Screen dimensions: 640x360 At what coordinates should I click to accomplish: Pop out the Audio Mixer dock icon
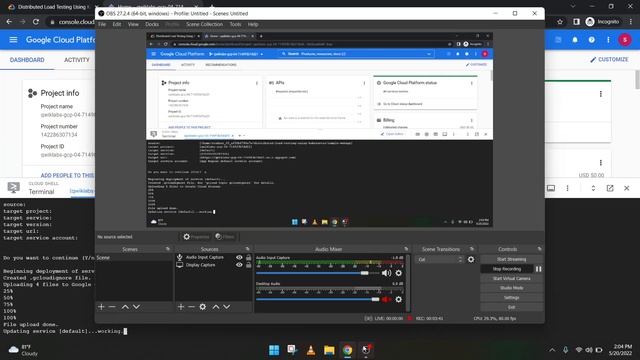coord(406,249)
